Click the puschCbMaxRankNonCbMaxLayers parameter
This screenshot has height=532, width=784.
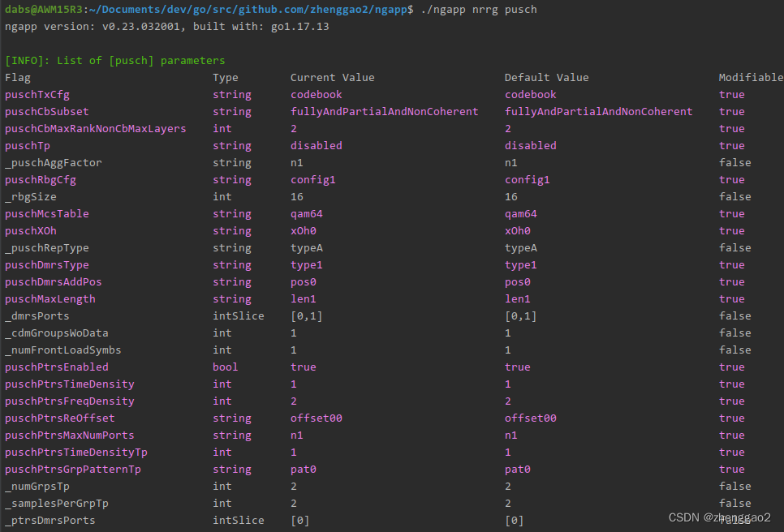95,129
